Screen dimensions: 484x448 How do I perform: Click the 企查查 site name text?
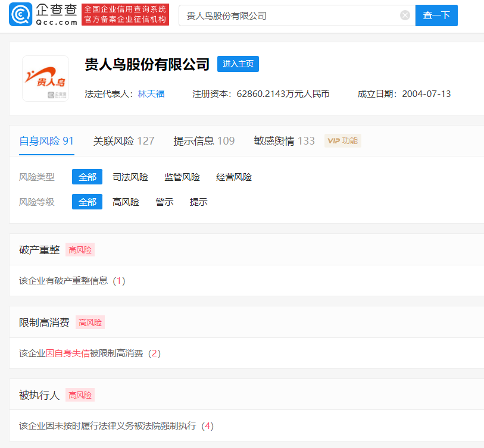click(57, 10)
